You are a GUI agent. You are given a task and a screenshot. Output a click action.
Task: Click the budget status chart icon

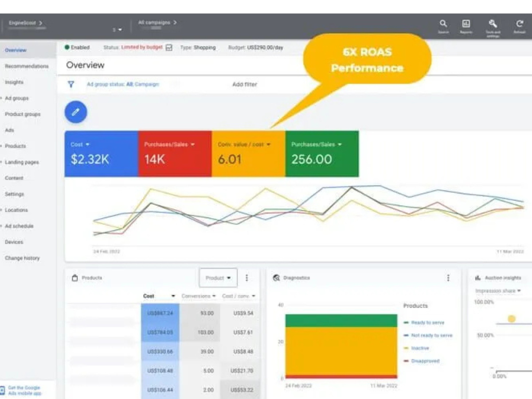click(169, 48)
